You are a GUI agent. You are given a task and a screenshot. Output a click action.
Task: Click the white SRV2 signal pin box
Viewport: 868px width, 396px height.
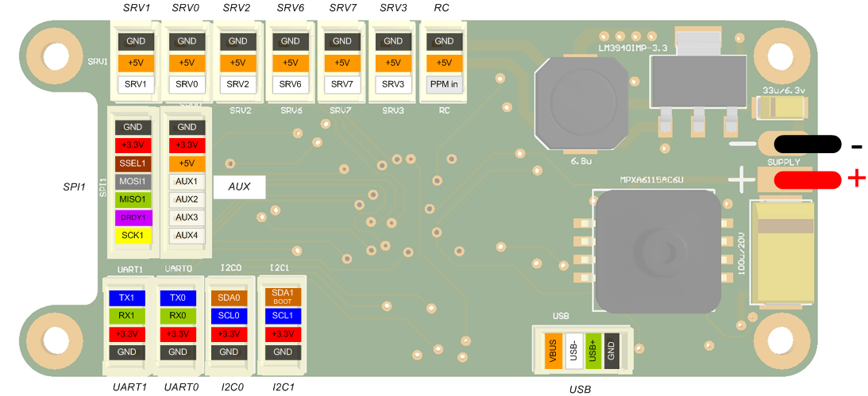coord(237,85)
